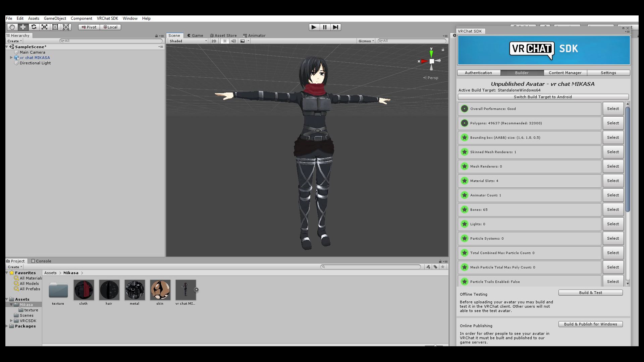
Task: Toggle Pivot/Center handle mode
Action: (x=89, y=27)
